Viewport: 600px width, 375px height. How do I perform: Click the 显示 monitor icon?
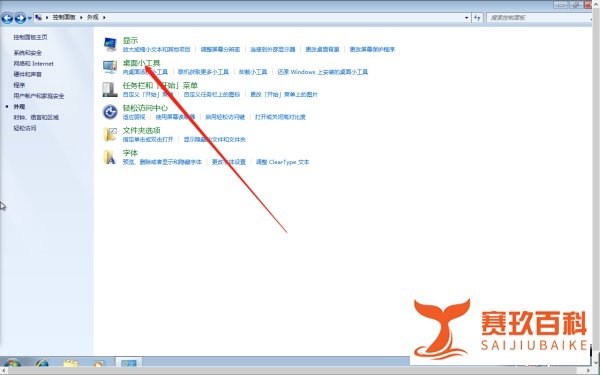110,44
